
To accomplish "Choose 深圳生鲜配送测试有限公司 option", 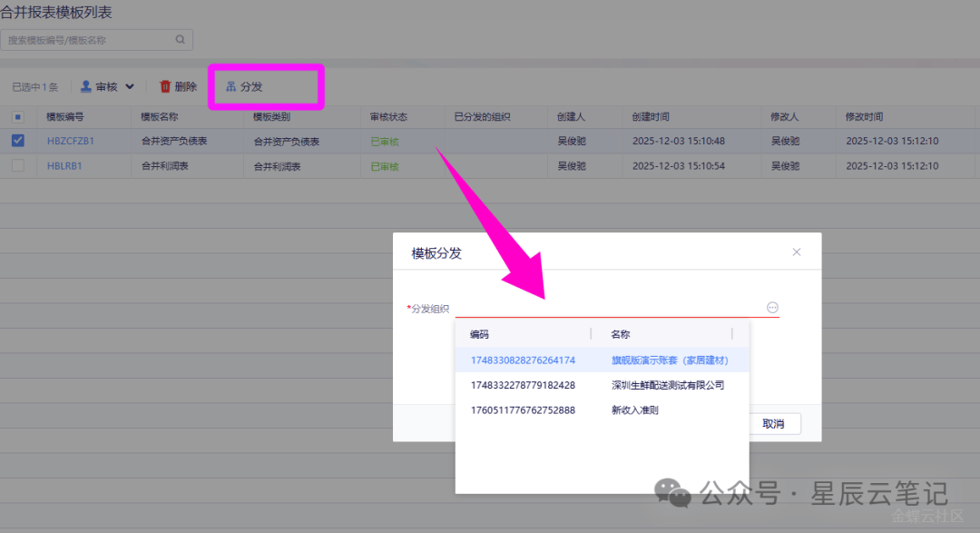I will pos(668,385).
